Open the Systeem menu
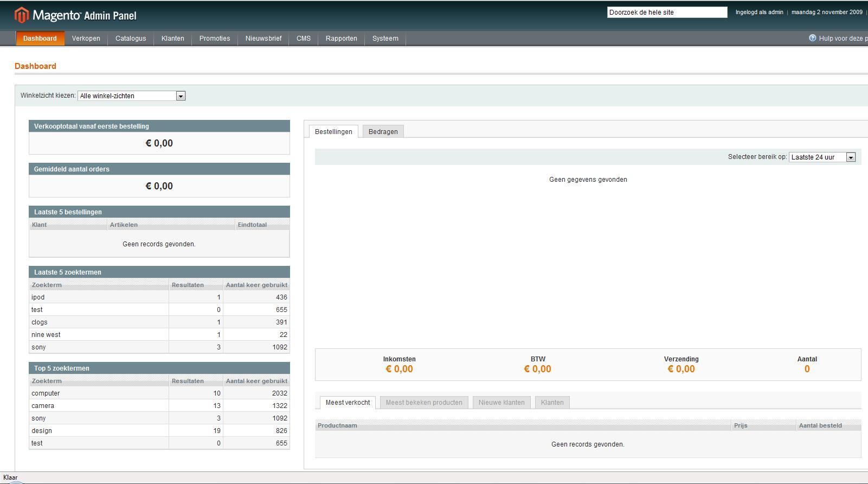The width and height of the screenshot is (868, 484). click(385, 39)
